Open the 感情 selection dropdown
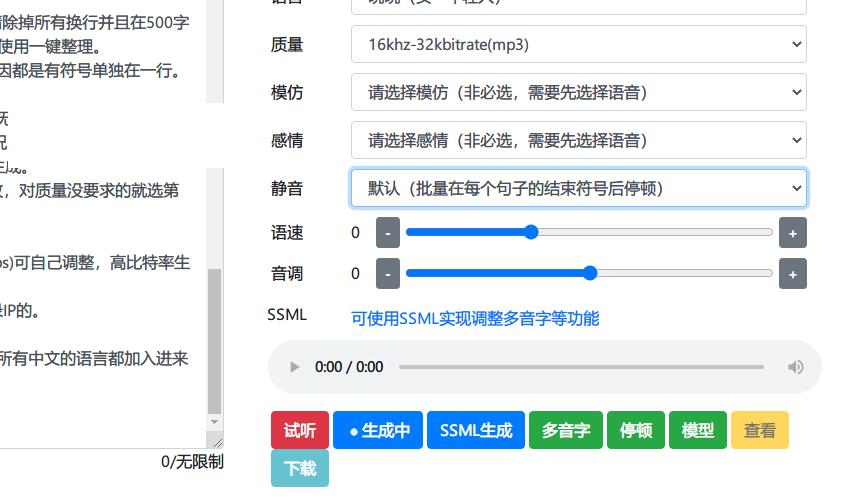Screen dimensions: 860x498 tap(578, 140)
